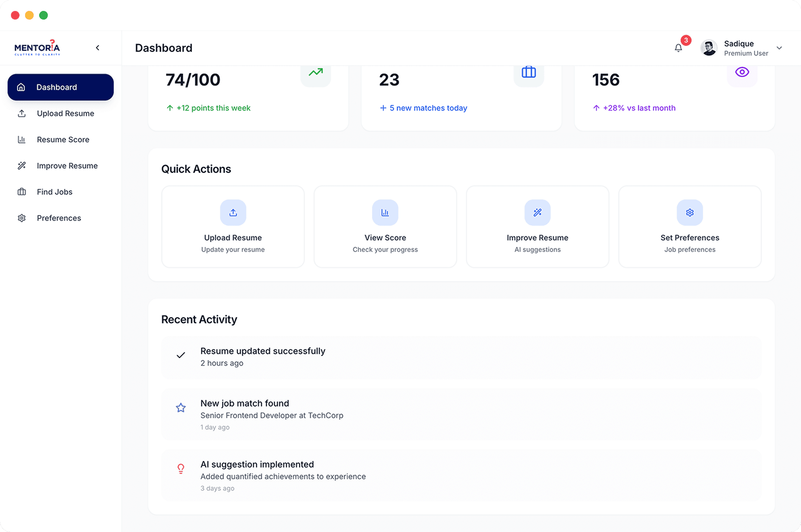The image size is (801, 532).
Task: Expand the Sadique user account dropdown
Action: [x=779, y=48]
